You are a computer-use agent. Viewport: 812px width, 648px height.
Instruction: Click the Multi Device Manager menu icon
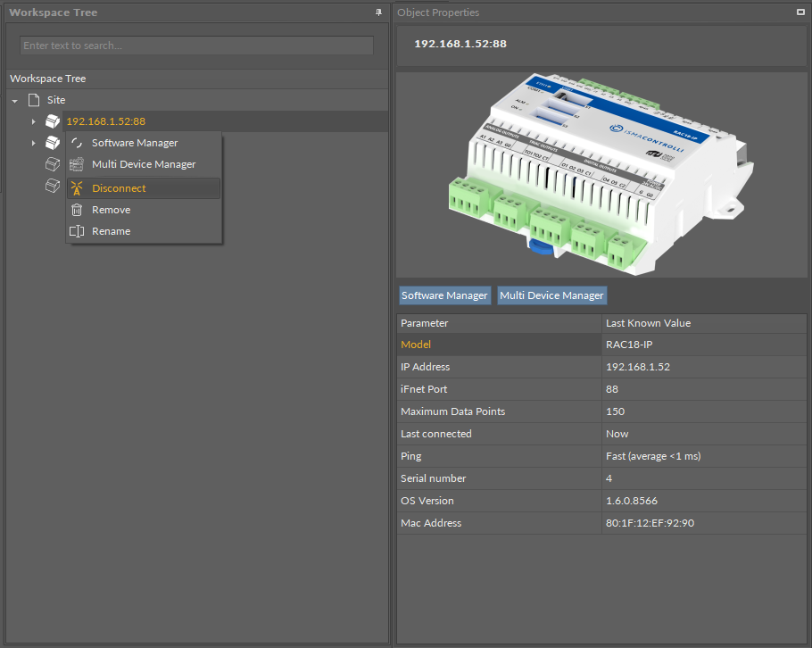77,164
